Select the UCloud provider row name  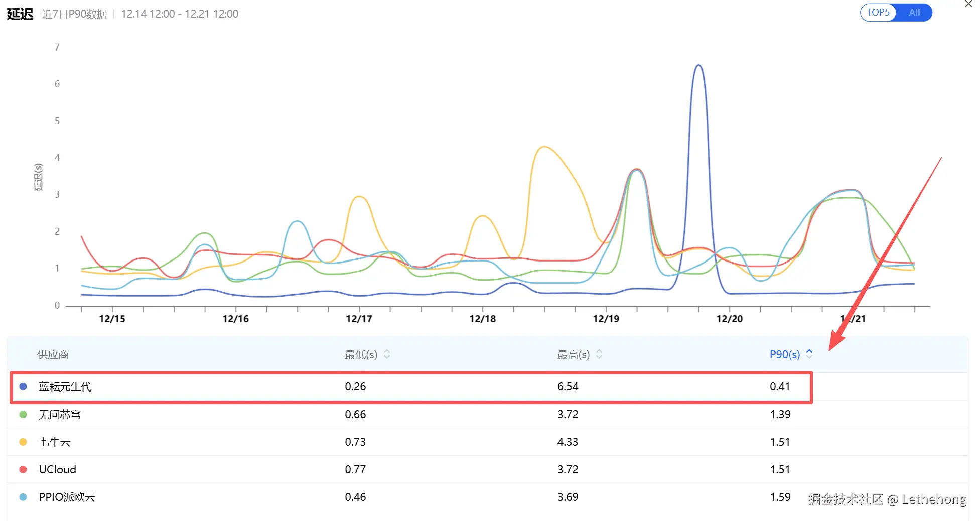(58, 470)
